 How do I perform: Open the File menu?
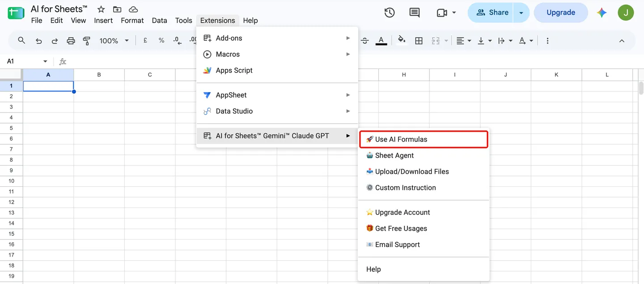(37, 20)
